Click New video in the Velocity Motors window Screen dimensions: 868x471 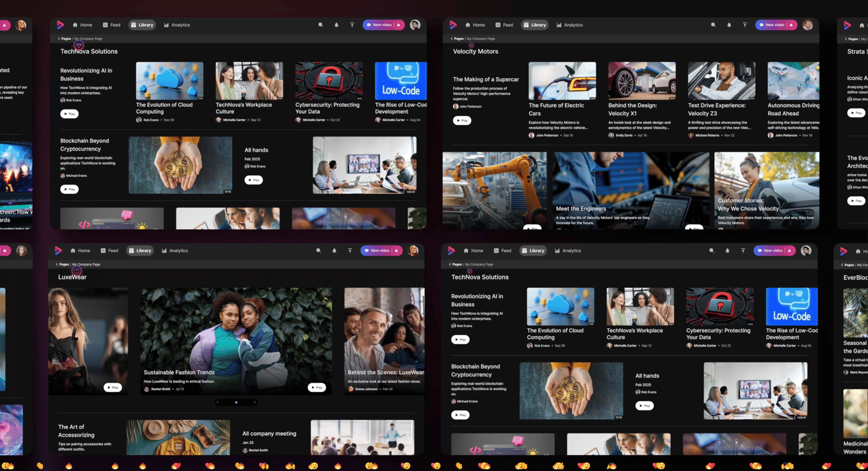click(x=771, y=25)
